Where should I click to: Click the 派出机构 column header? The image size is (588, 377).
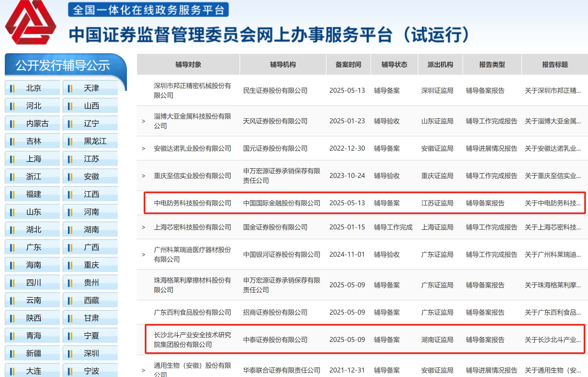440,64
